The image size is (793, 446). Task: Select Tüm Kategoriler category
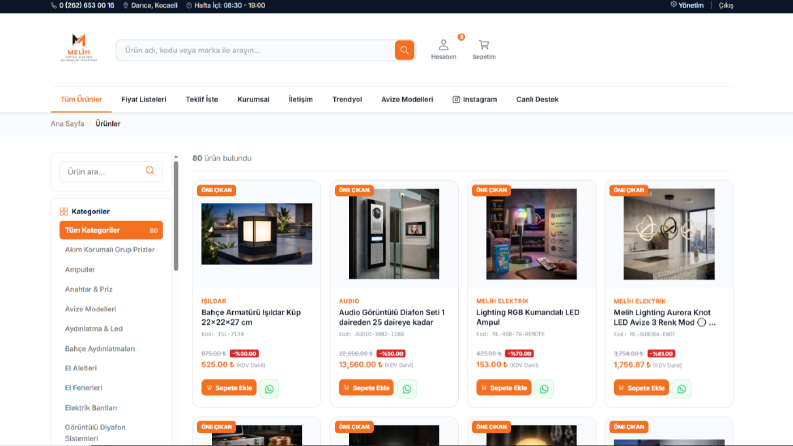111,230
